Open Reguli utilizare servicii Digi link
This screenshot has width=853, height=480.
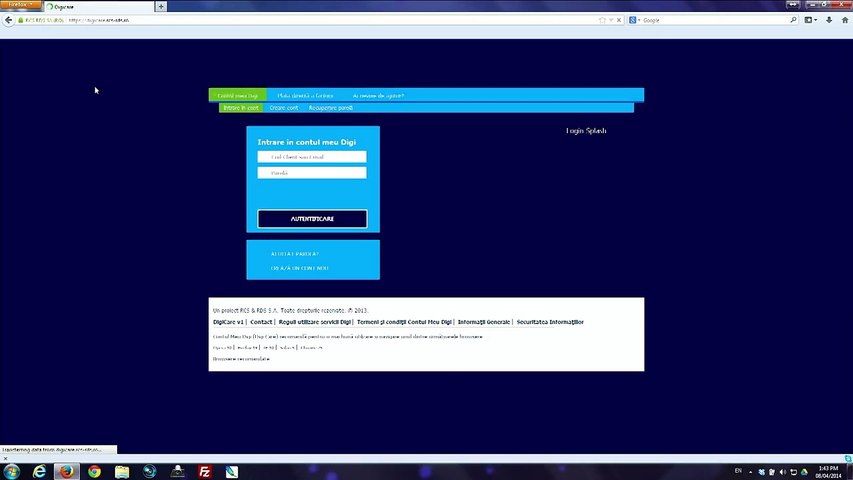[314, 322]
